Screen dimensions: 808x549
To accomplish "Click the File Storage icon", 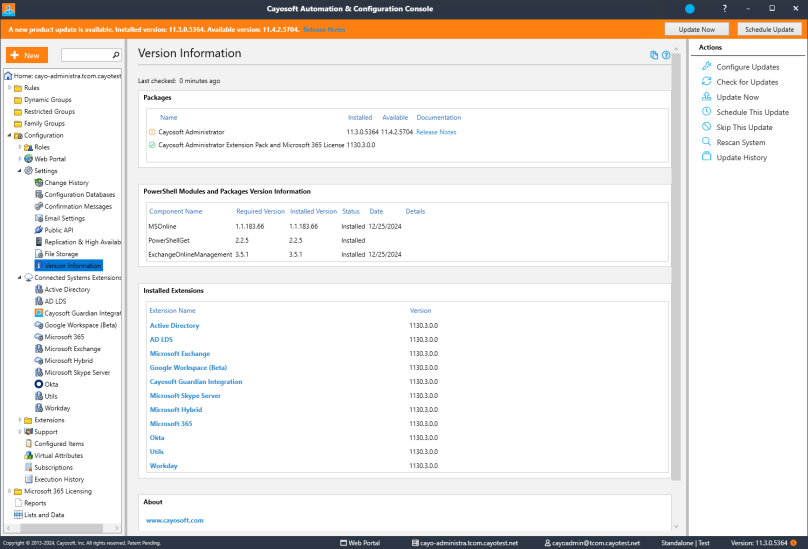I will coord(39,254).
